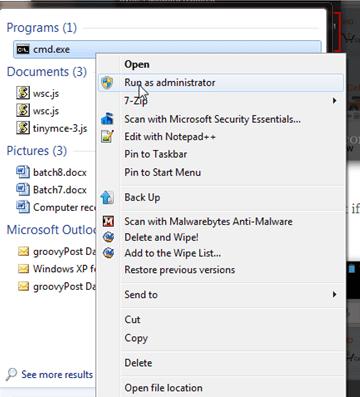Click the Delete and Wipe icon
This screenshot has width=360, height=397.
(x=108, y=237)
